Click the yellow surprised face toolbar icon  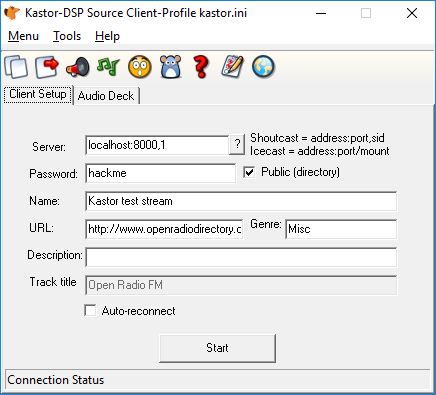pyautogui.click(x=140, y=67)
